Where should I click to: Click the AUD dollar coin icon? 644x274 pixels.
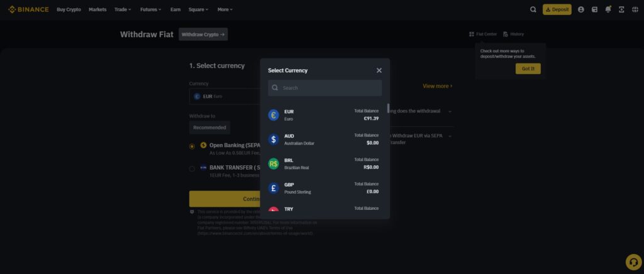274,140
